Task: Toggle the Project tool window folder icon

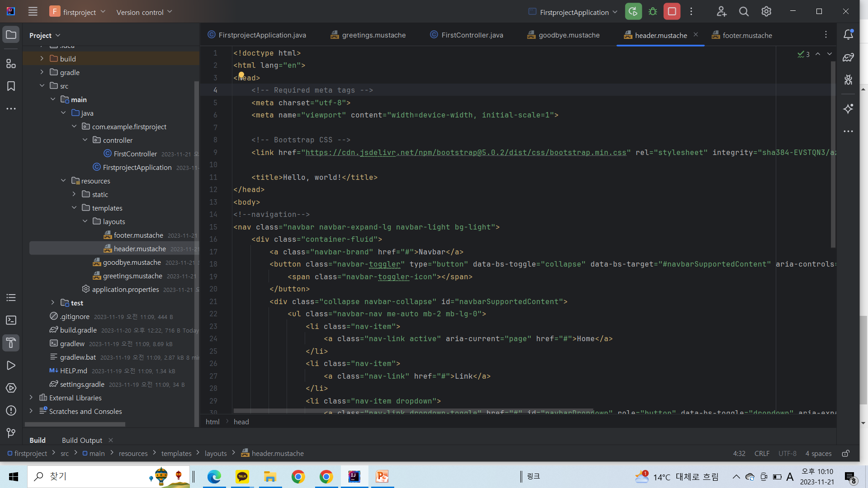Action: [11, 35]
